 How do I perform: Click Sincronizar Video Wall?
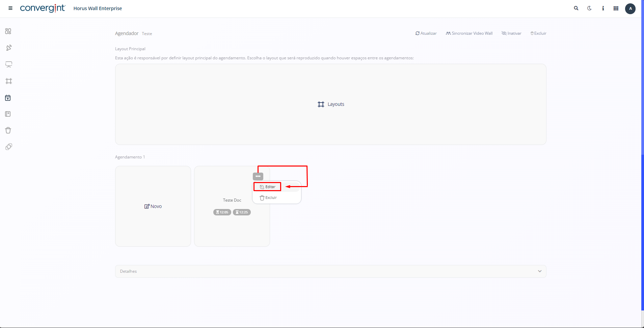pyautogui.click(x=469, y=33)
